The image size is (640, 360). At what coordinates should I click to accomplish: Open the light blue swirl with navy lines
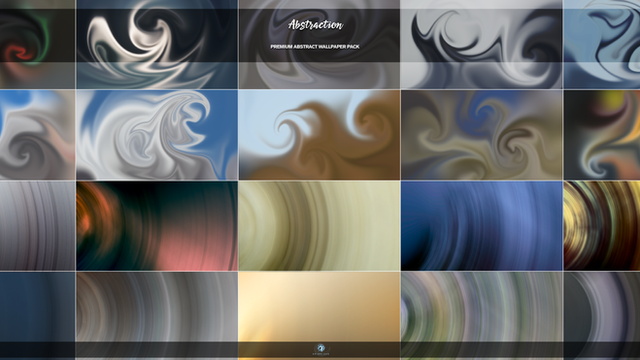click(x=602, y=44)
